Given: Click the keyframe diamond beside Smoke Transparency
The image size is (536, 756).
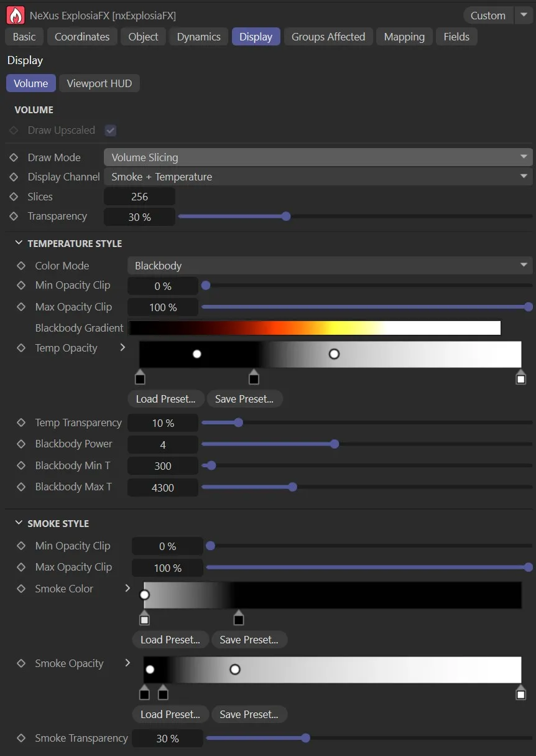Looking at the screenshot, I should click(22, 738).
